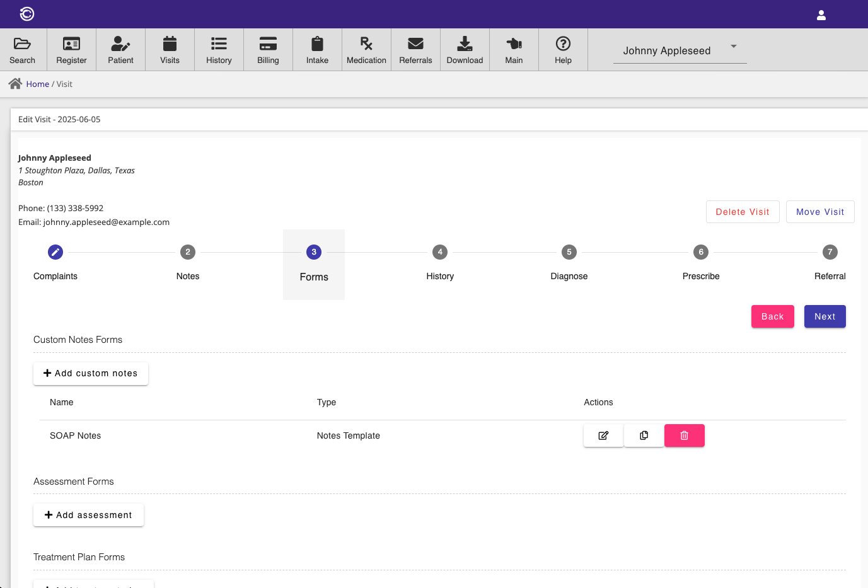Switch to the Diagnose step

(x=569, y=252)
